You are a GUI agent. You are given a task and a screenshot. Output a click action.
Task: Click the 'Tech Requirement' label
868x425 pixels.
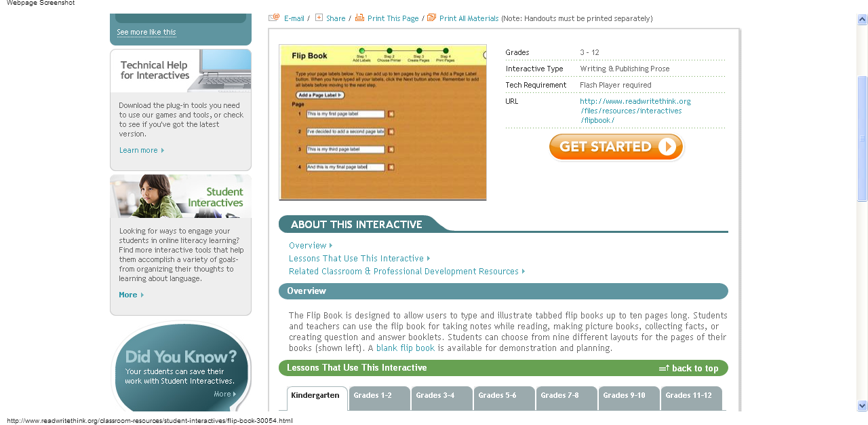pos(536,85)
